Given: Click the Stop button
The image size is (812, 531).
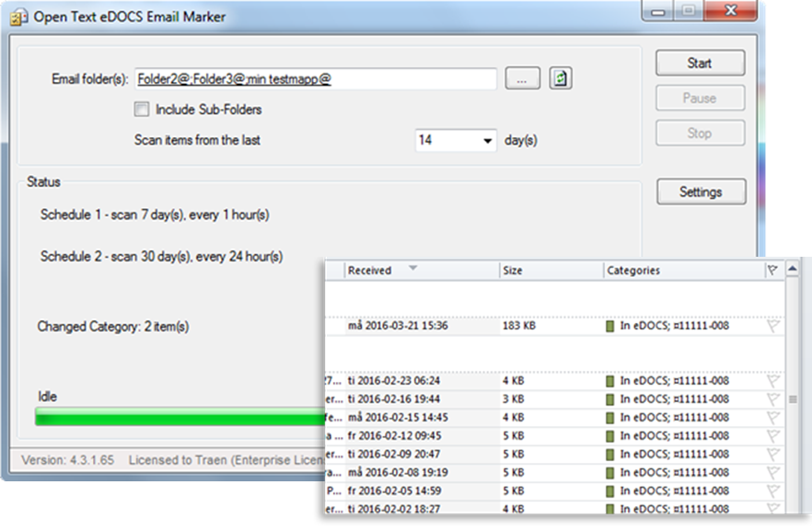Looking at the screenshot, I should click(700, 133).
